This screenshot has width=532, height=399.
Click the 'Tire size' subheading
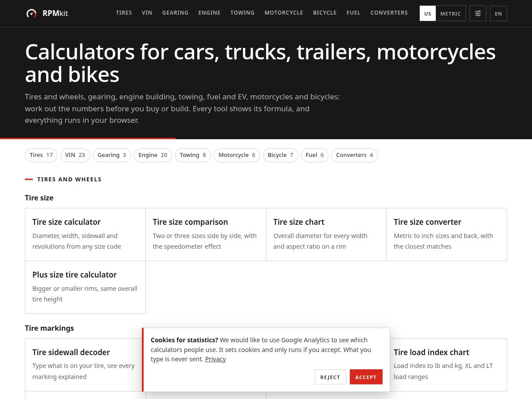[39, 198]
